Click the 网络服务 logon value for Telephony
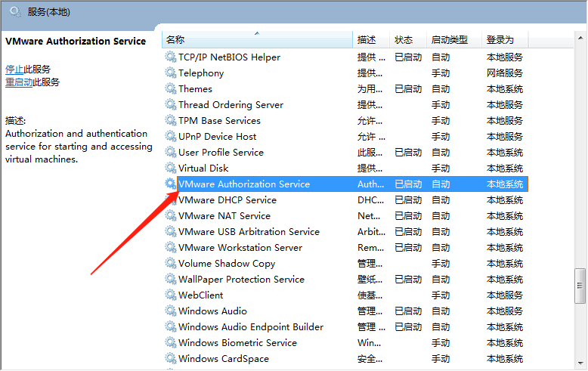This screenshot has height=371, width=588. point(504,73)
